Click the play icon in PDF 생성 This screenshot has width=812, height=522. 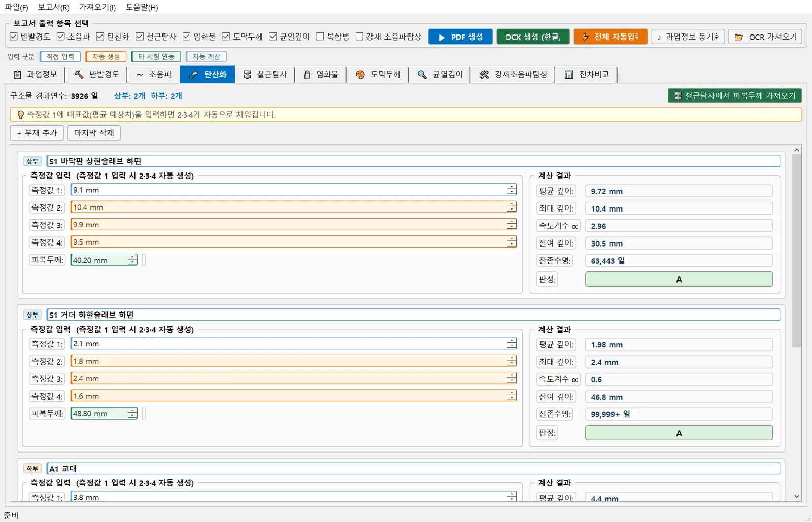click(x=442, y=38)
